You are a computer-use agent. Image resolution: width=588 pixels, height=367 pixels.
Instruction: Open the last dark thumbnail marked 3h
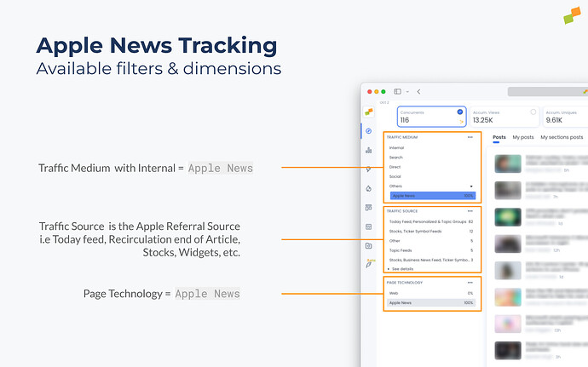pos(508,351)
